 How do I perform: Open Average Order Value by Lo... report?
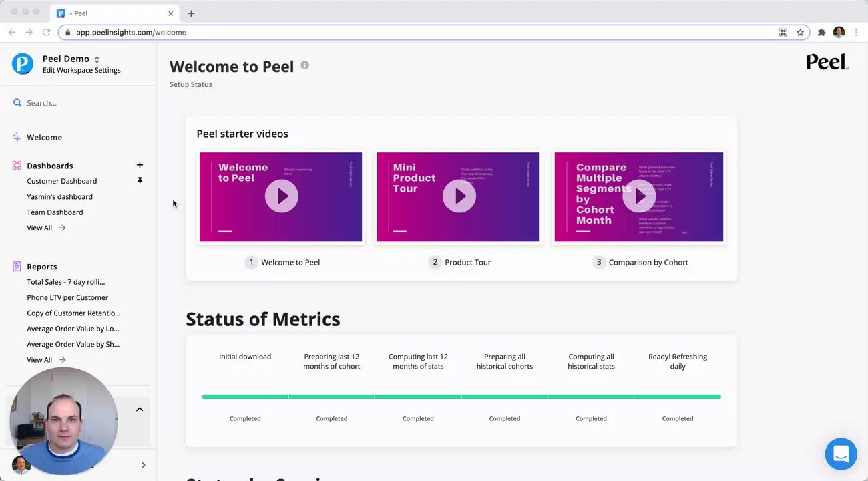click(x=73, y=329)
